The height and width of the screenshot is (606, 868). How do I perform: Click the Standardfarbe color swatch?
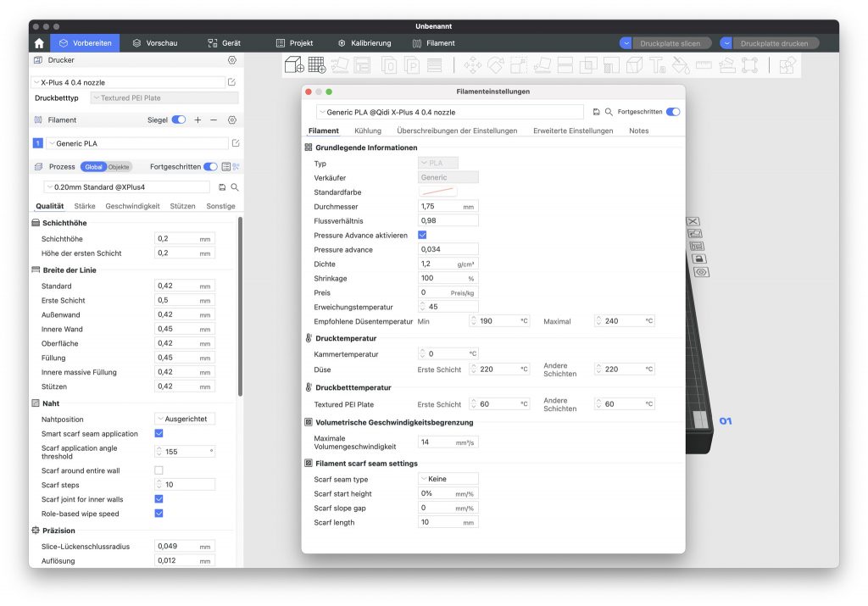[x=438, y=192]
